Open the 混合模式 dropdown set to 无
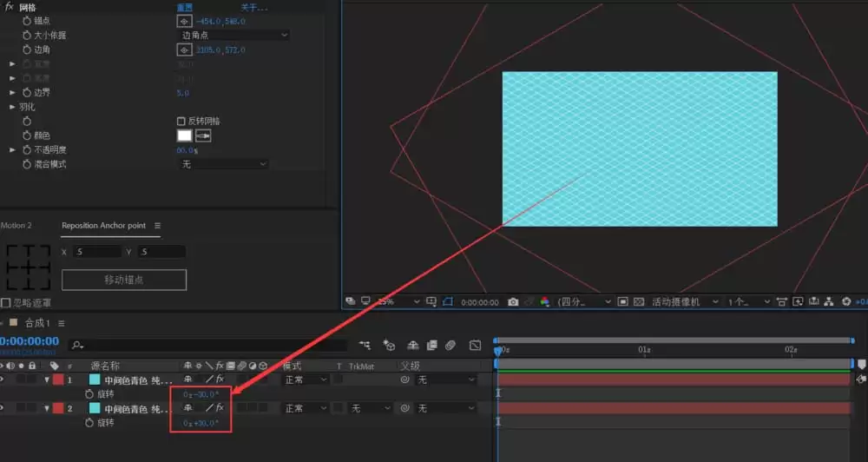The width and height of the screenshot is (868, 462). tap(224, 164)
